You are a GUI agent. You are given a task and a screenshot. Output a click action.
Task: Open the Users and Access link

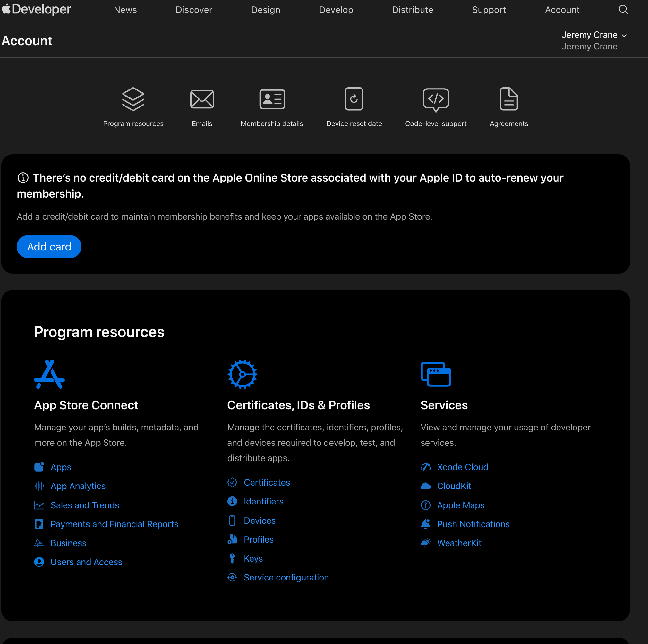(x=86, y=562)
